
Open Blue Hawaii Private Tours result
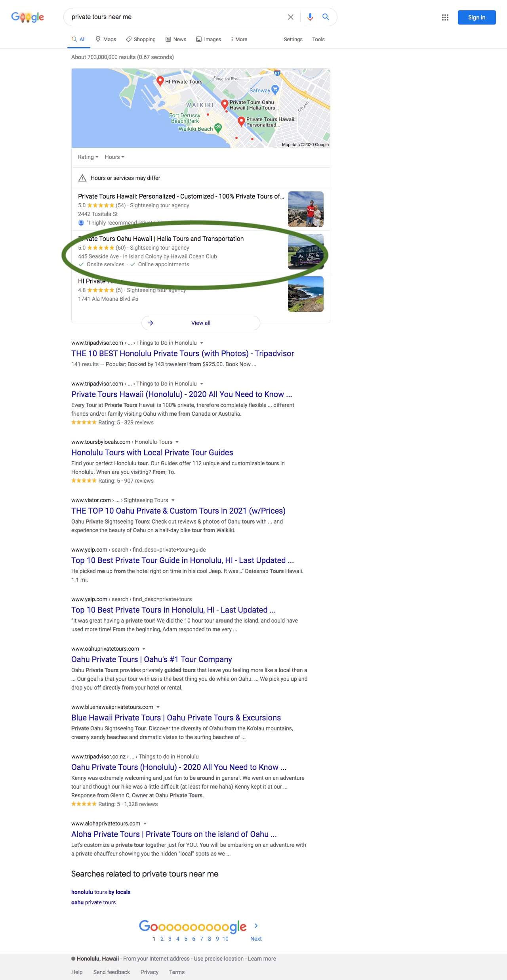coord(176,718)
